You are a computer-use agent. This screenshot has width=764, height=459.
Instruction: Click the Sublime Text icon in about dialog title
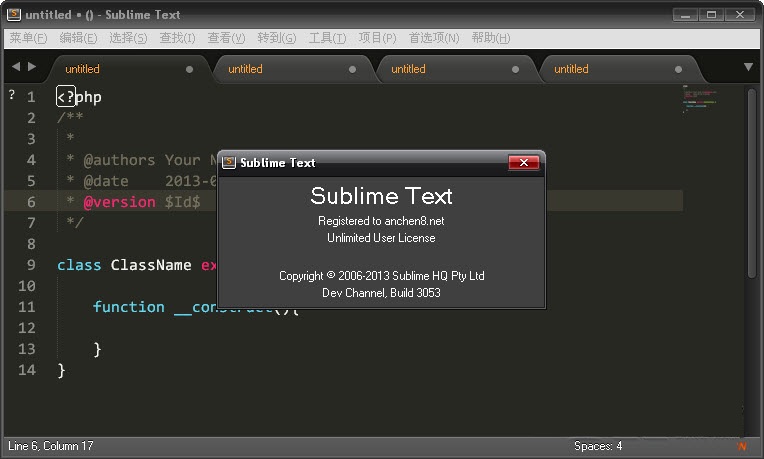tap(229, 163)
